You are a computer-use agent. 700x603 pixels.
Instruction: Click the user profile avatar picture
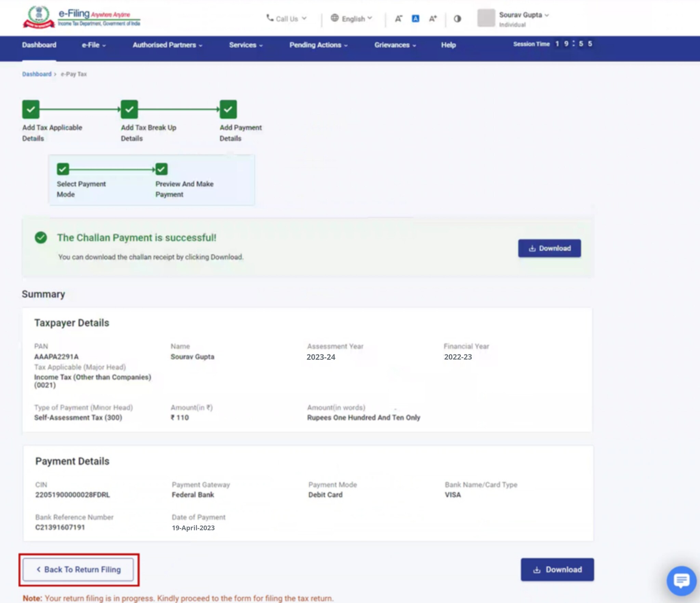click(486, 18)
